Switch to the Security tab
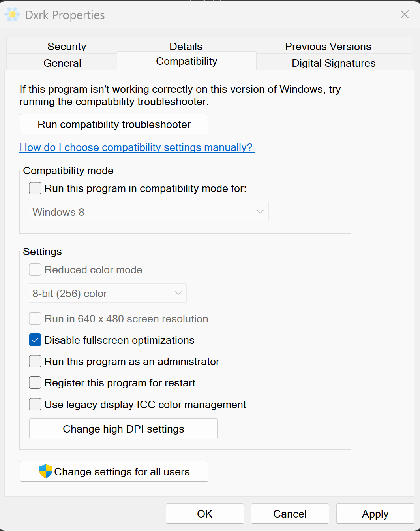Viewport: 420px width, 531px height. (x=67, y=46)
